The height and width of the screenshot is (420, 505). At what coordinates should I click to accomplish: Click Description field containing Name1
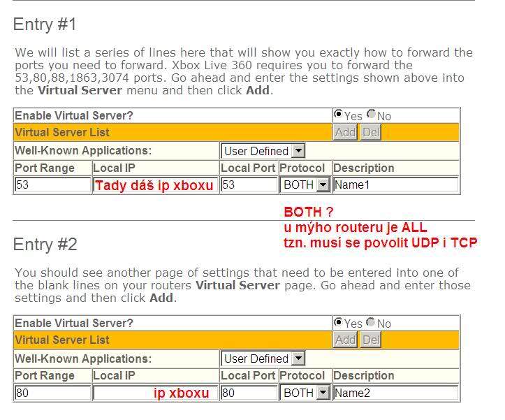395,185
